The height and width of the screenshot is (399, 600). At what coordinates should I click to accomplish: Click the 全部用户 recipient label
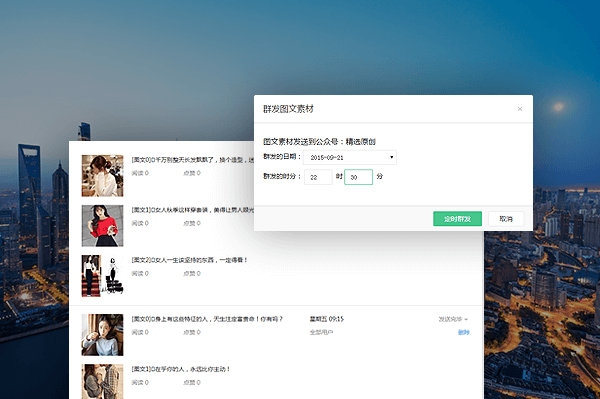321,332
